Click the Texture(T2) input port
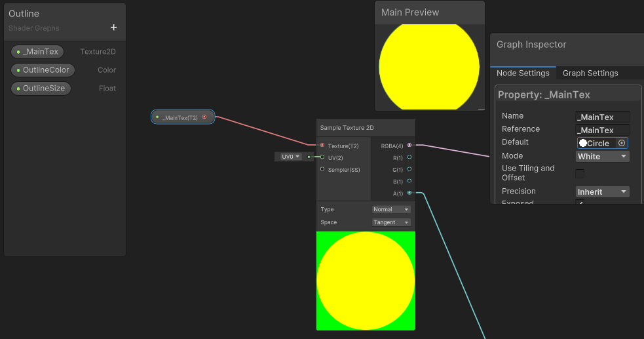 point(322,145)
